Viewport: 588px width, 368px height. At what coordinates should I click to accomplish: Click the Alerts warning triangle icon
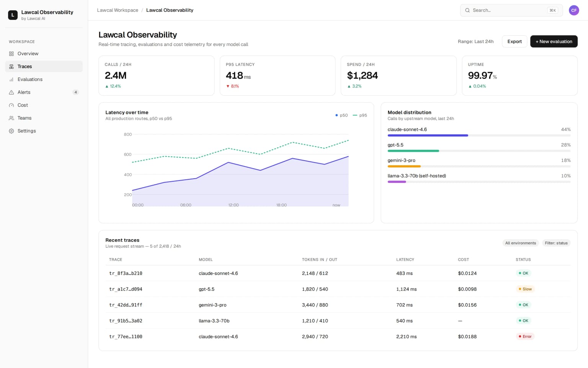pos(11,92)
